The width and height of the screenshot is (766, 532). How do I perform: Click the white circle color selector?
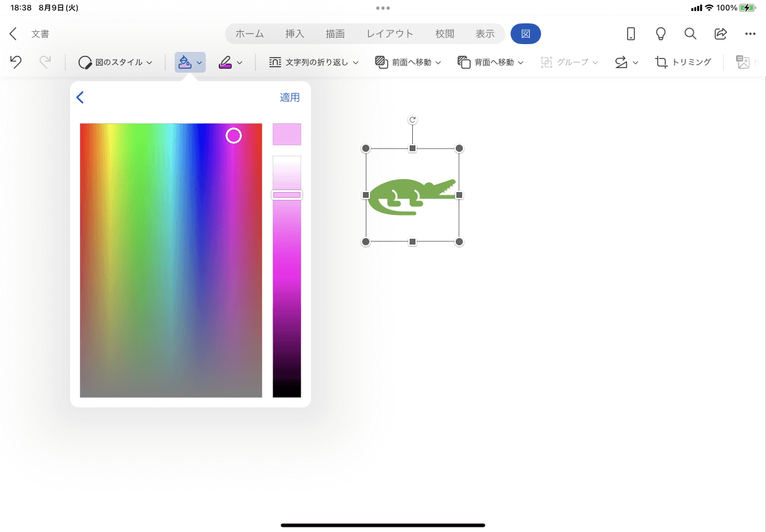pos(234,136)
